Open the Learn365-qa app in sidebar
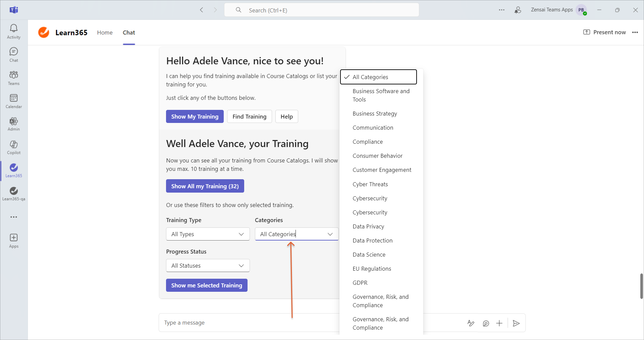Viewport: 644px width, 340px height. 14,194
